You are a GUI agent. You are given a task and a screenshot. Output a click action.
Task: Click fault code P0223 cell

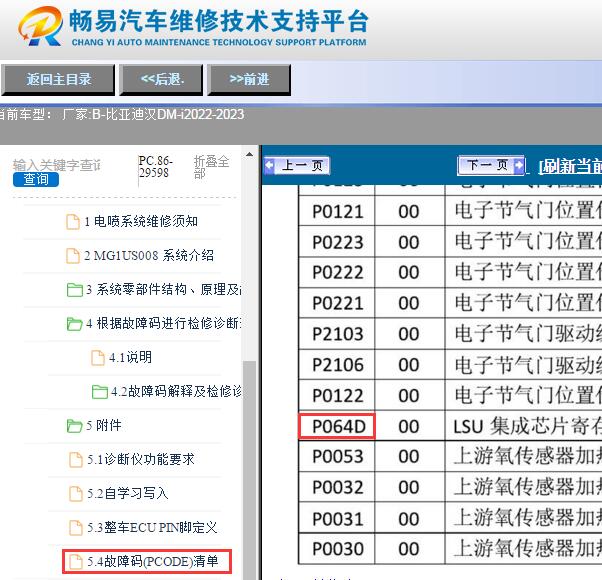pyautogui.click(x=337, y=242)
